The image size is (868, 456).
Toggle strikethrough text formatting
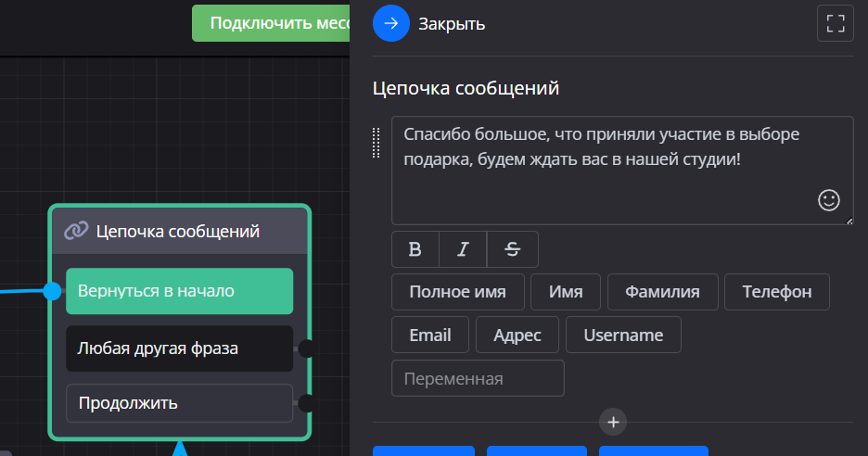(x=512, y=249)
